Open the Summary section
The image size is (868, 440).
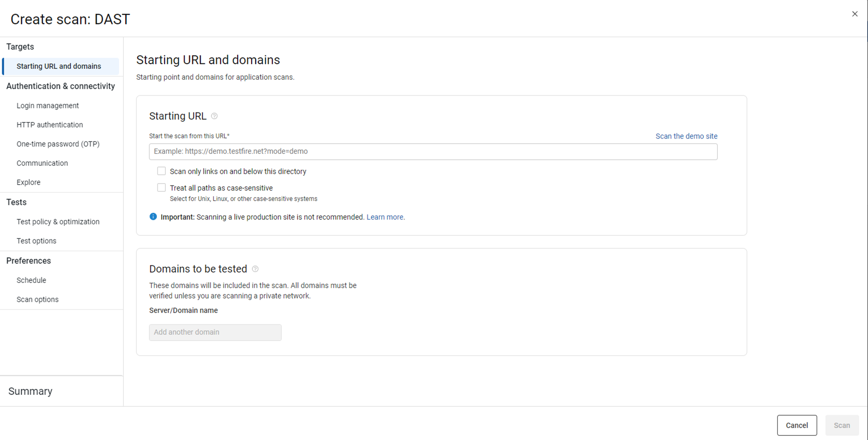coord(31,391)
